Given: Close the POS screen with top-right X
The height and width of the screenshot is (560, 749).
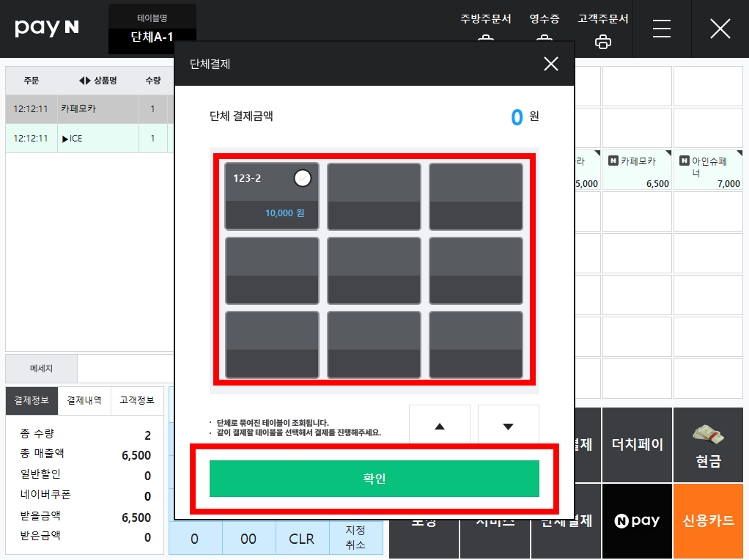Looking at the screenshot, I should pyautogui.click(x=720, y=29).
